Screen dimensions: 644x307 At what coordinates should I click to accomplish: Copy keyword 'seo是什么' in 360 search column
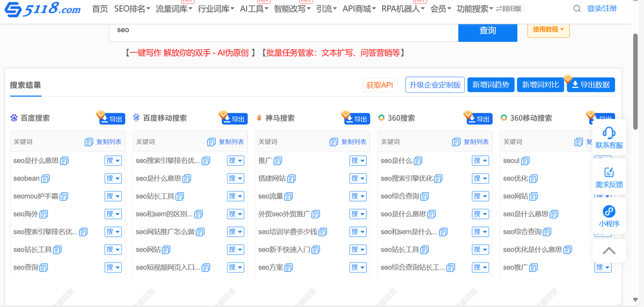click(418, 160)
